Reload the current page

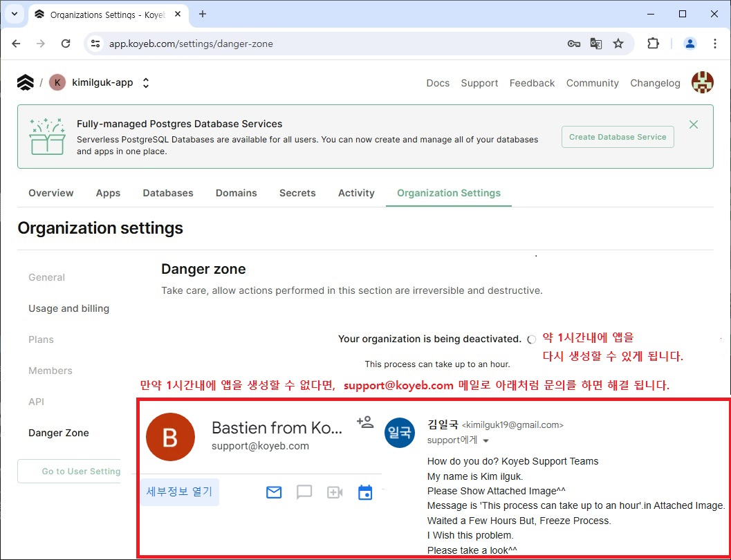[x=66, y=44]
